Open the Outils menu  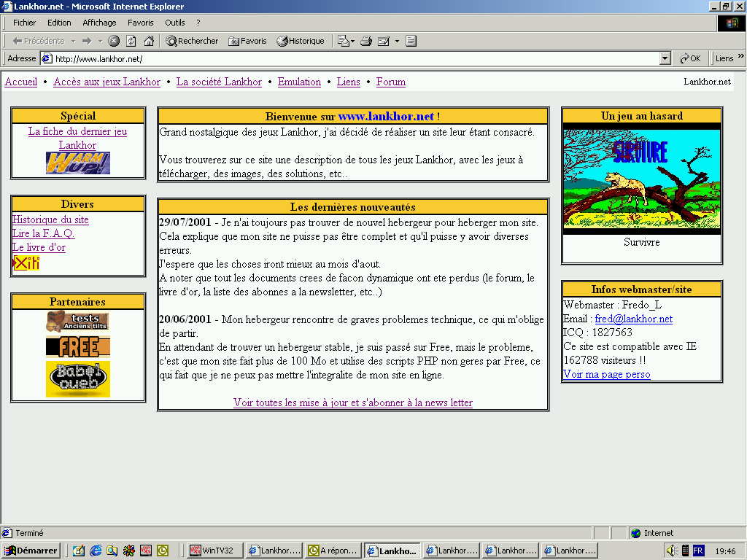pos(175,23)
